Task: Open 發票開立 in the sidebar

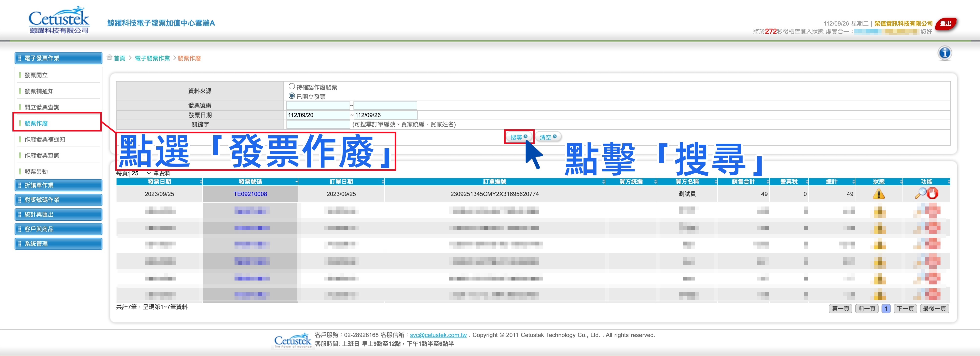Action: point(36,75)
